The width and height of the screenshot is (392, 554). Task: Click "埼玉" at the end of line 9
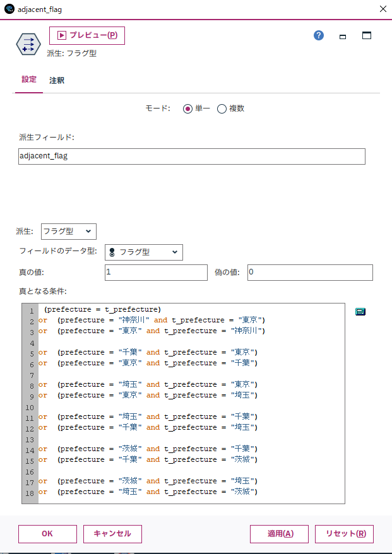[242, 395]
